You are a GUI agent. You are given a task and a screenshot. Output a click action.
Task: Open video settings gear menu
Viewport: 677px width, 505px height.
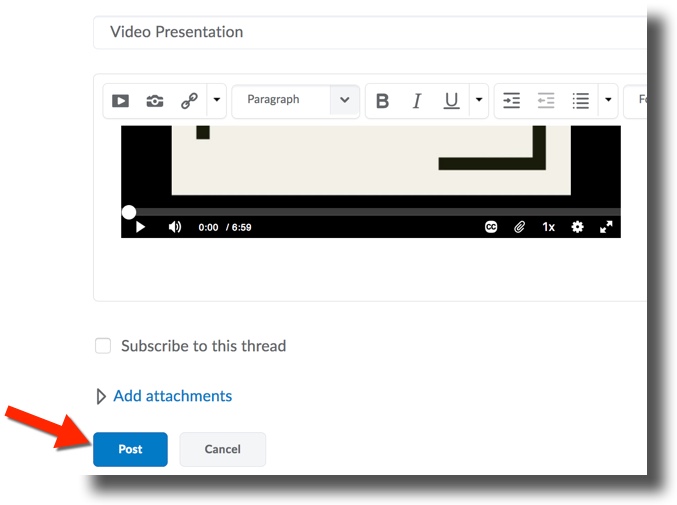click(577, 227)
